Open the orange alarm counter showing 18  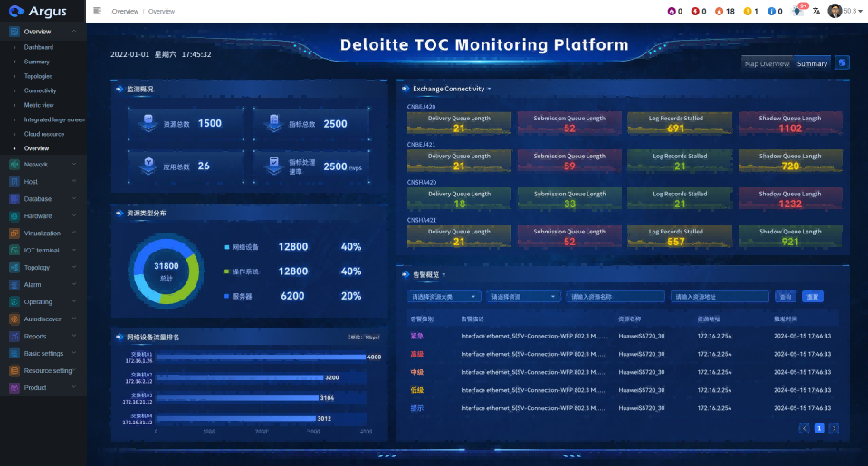pos(719,11)
